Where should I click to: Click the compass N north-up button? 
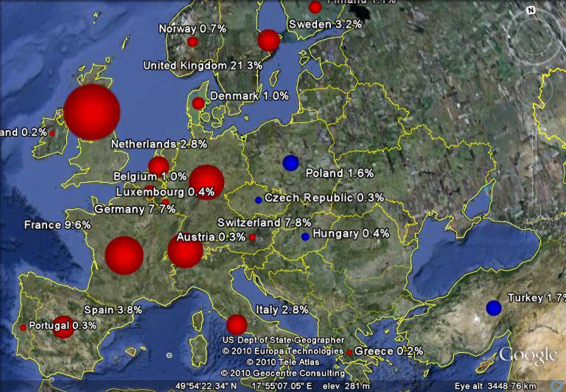coord(531,10)
